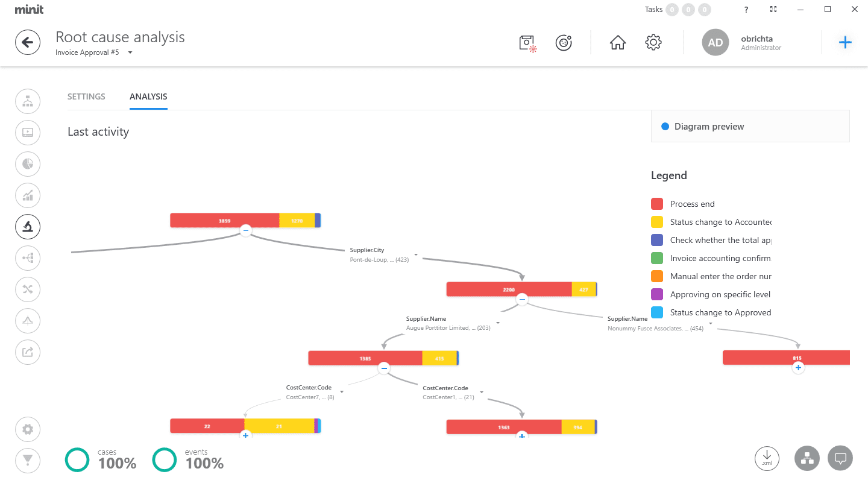
Task: Go back using the arrow button
Action: (x=28, y=42)
